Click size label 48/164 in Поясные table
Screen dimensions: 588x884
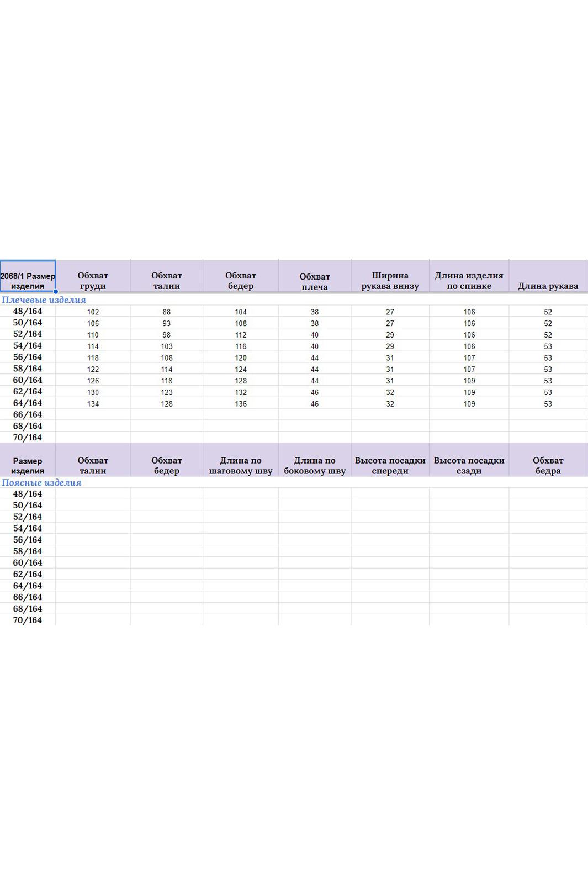click(28, 494)
